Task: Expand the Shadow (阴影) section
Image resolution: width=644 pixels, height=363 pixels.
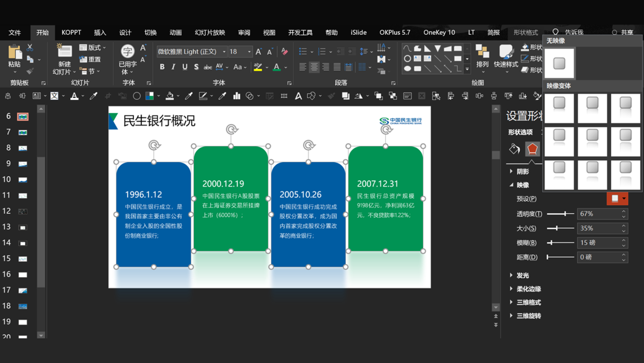Action: [522, 171]
